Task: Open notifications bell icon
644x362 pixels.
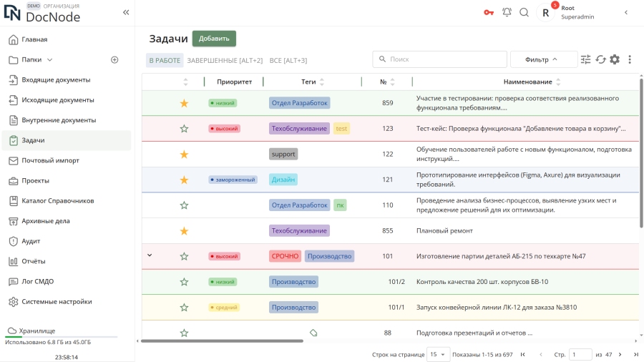Action: [507, 12]
